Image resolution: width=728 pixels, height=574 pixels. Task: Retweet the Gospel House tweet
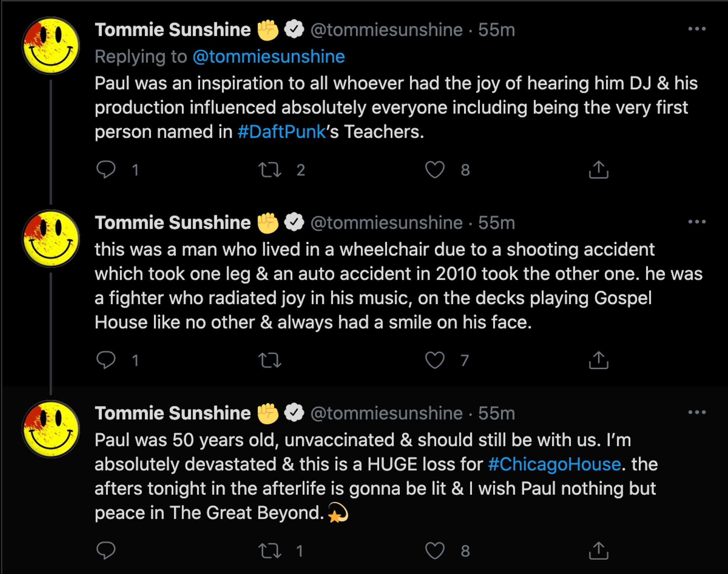270,360
